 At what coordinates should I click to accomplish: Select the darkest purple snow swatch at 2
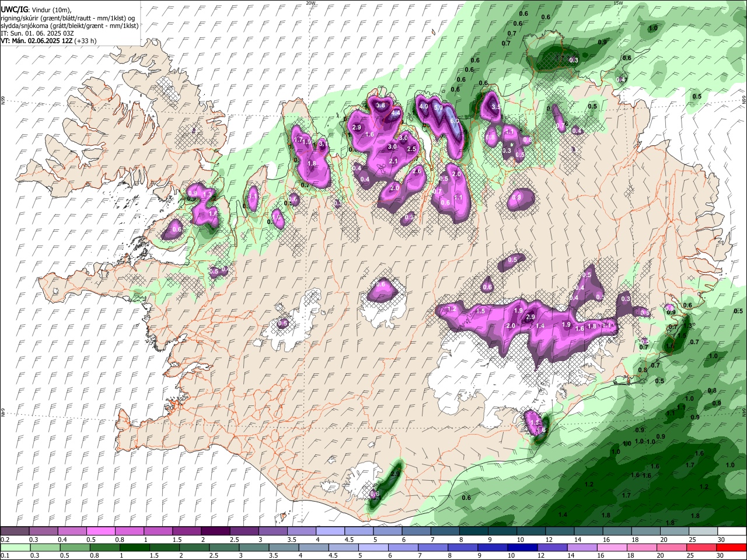click(215, 531)
